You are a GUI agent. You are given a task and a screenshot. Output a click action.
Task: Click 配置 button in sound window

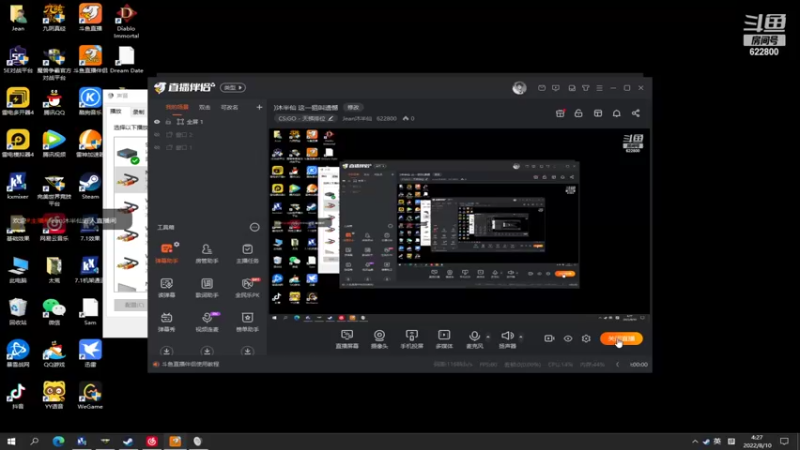click(x=132, y=305)
